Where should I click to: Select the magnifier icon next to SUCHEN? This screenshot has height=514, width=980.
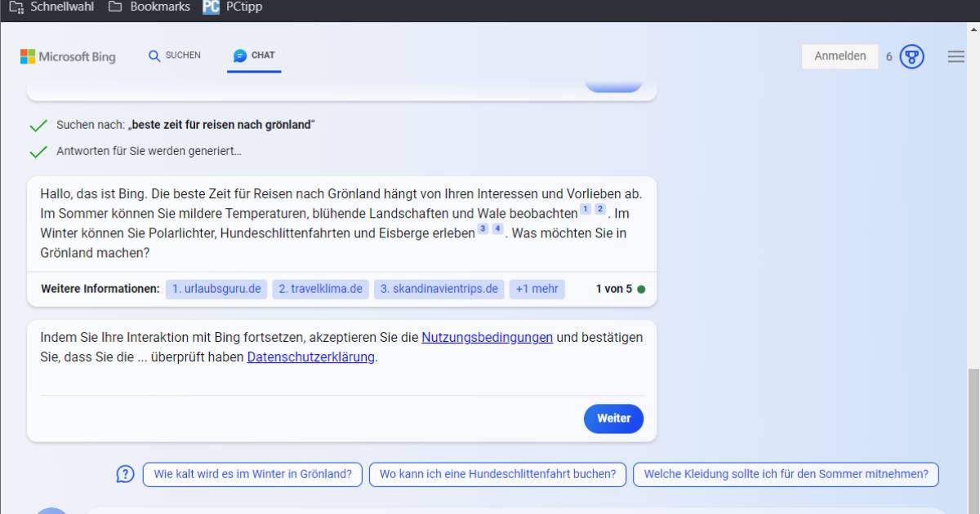[x=154, y=55]
